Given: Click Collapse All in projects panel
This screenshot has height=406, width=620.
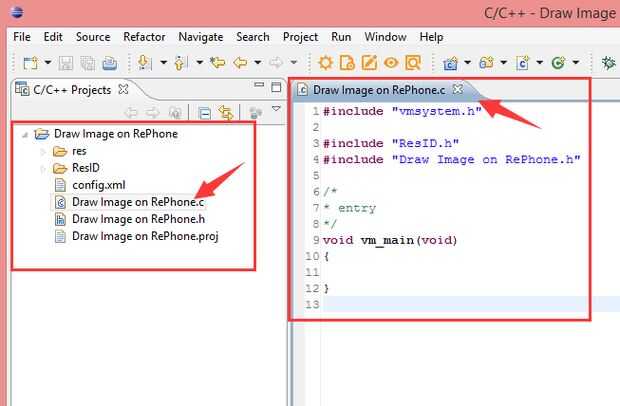Looking at the screenshot, I should tap(204, 113).
